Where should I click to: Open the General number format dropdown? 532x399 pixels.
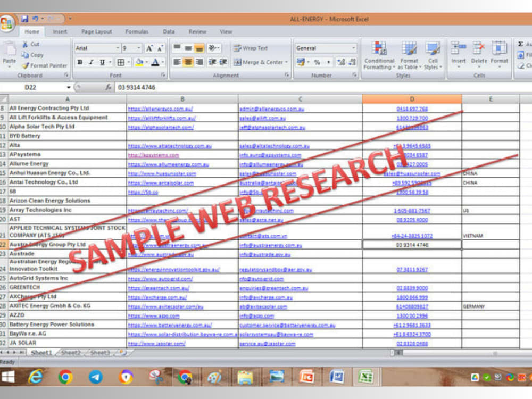tap(353, 48)
